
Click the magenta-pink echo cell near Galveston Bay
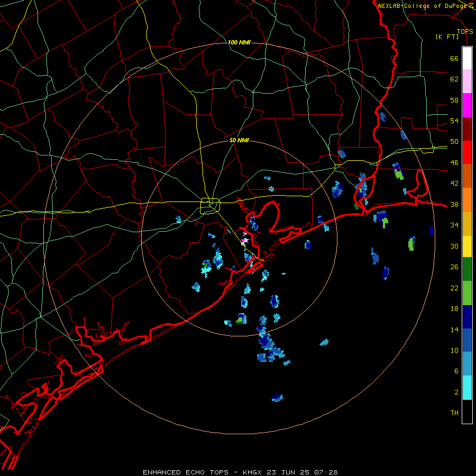244,241
